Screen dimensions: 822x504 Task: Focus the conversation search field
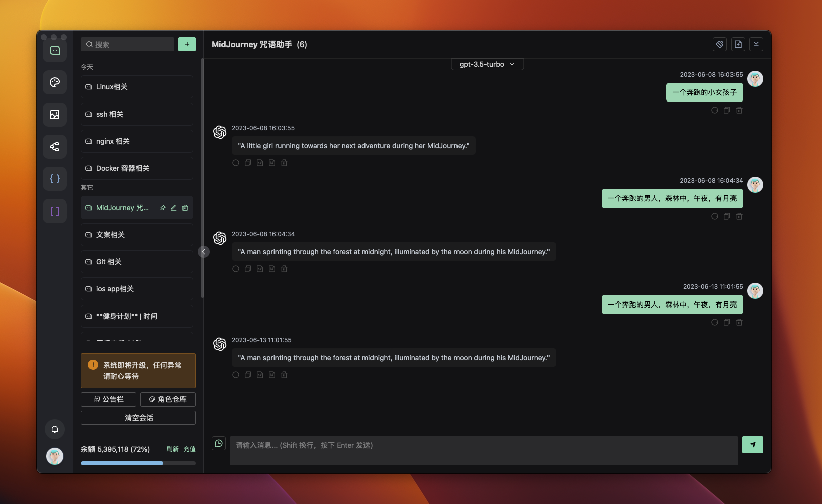click(x=128, y=44)
